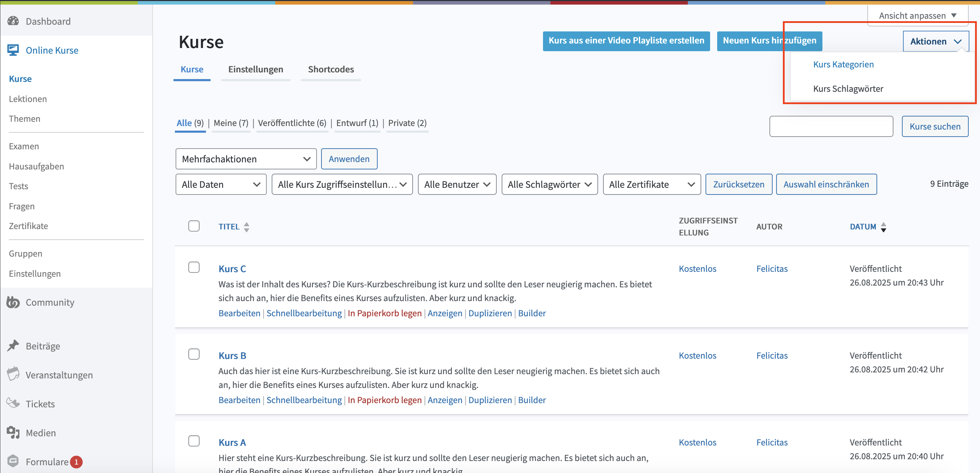Image resolution: width=980 pixels, height=473 pixels.
Task: Filter by Meine (7) courses
Action: click(x=231, y=123)
